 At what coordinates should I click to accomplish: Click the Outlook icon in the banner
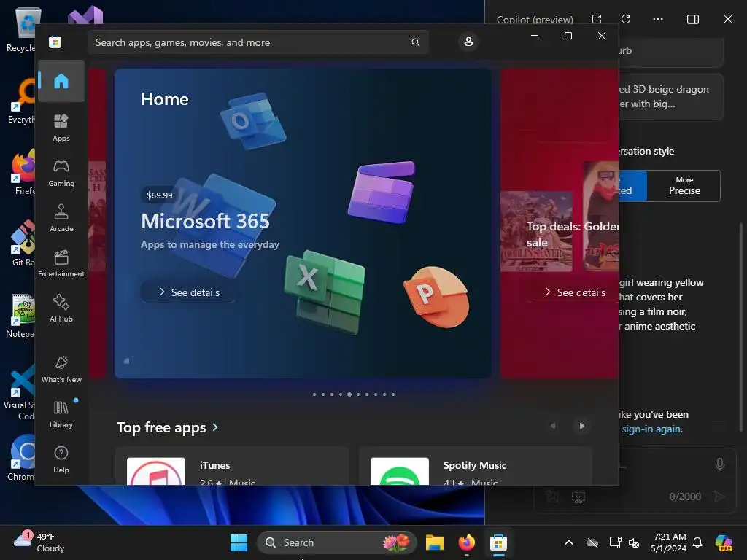pyautogui.click(x=253, y=120)
